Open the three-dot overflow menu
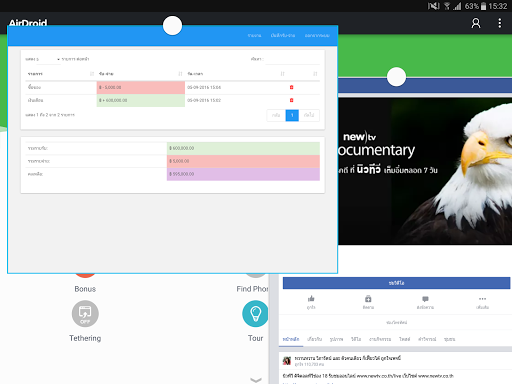The height and width of the screenshot is (384, 512). tap(499, 23)
